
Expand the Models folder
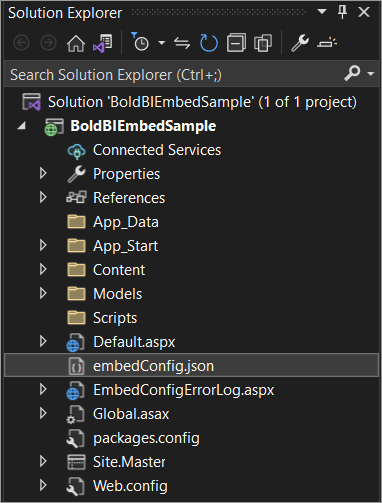[x=43, y=293]
